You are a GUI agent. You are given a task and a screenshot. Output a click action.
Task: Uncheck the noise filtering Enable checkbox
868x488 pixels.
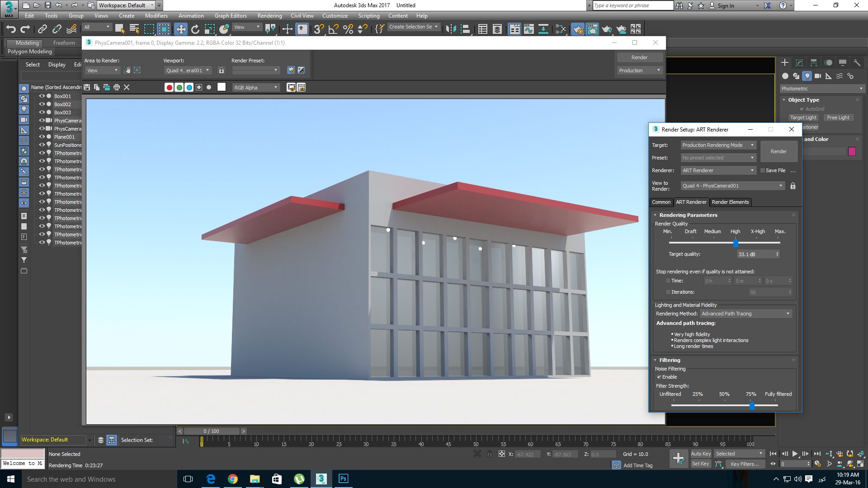click(659, 377)
